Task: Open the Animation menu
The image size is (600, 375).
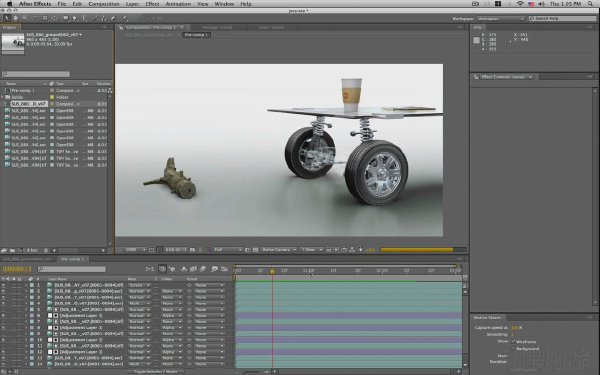Action: click(178, 4)
